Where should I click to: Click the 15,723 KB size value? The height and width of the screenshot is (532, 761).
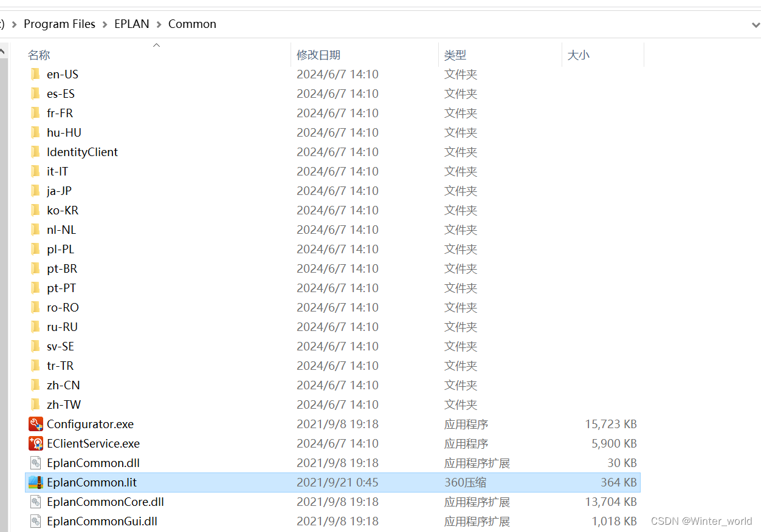(611, 424)
